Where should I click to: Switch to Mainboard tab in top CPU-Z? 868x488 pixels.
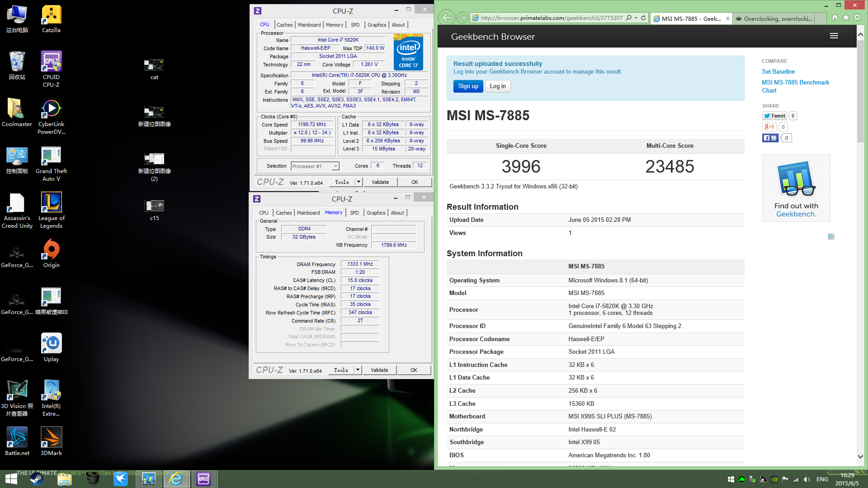(x=309, y=25)
